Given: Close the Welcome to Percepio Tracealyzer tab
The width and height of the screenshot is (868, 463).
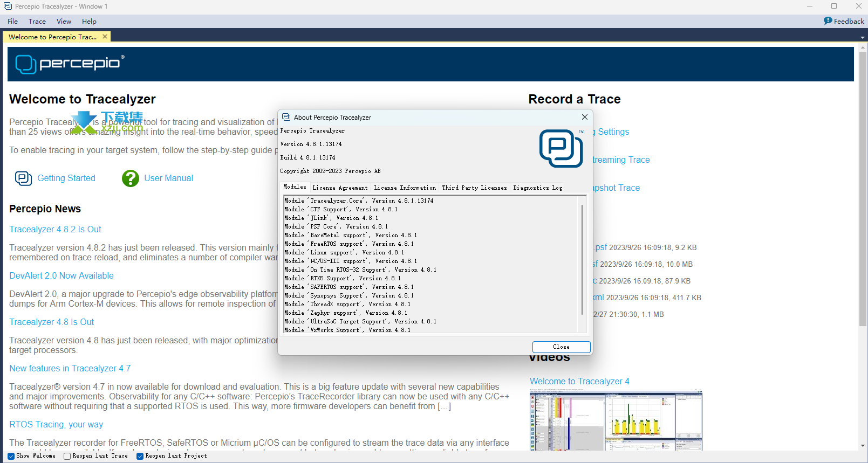Looking at the screenshot, I should [105, 37].
